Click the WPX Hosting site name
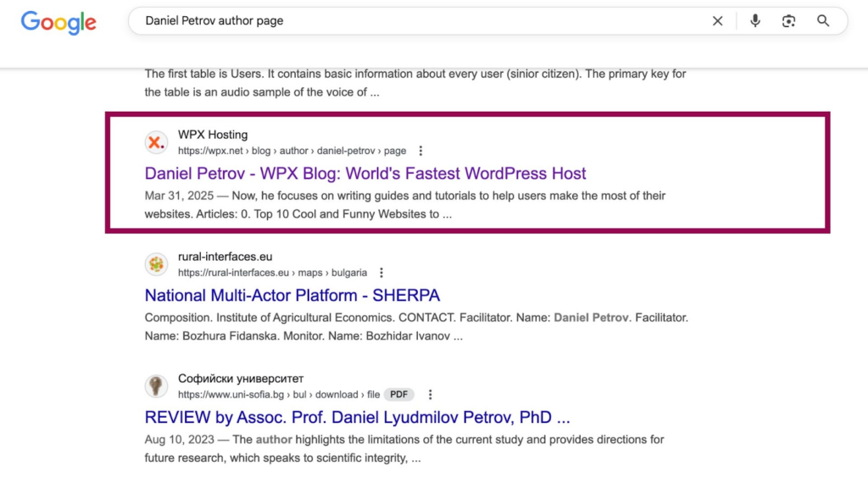 tap(212, 135)
